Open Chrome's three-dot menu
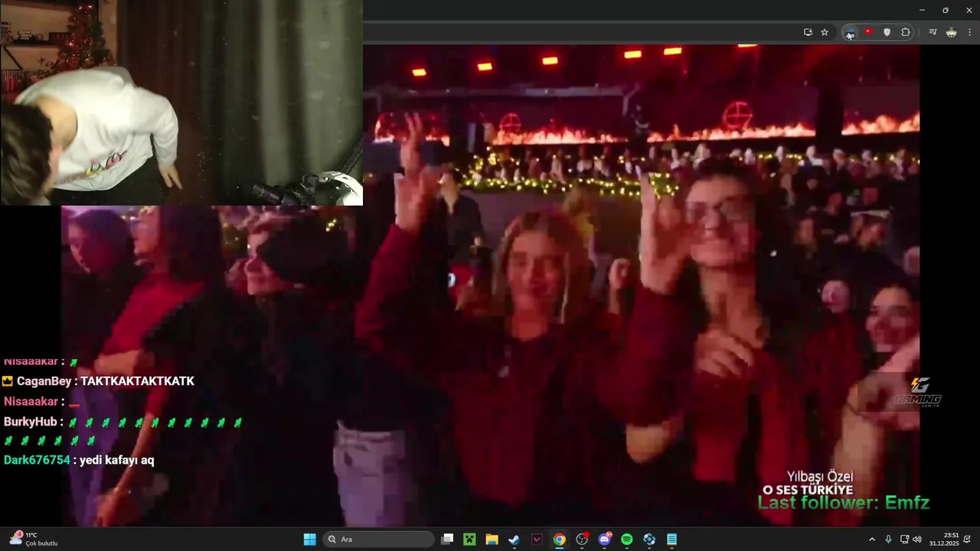Viewport: 980px width, 551px height. (x=970, y=32)
